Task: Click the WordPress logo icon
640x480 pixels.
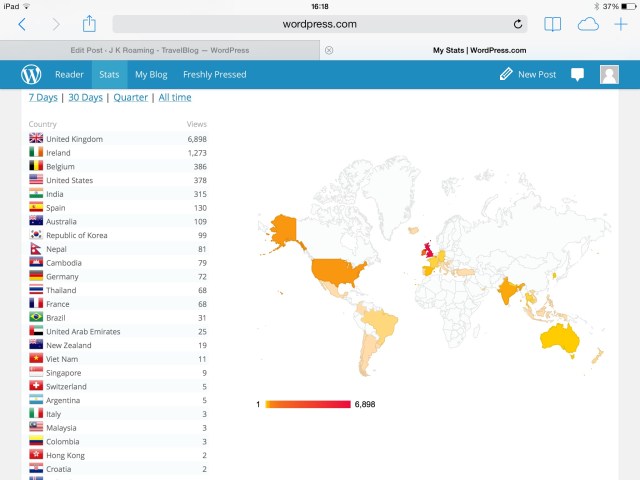Action: [x=31, y=74]
